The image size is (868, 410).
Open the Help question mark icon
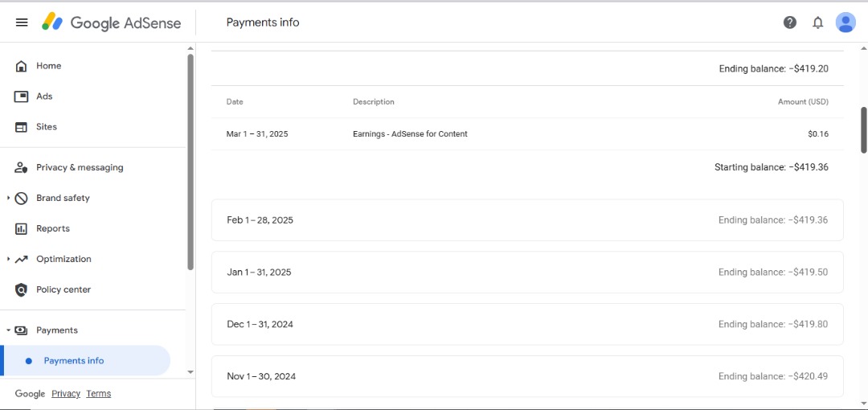coord(790,23)
